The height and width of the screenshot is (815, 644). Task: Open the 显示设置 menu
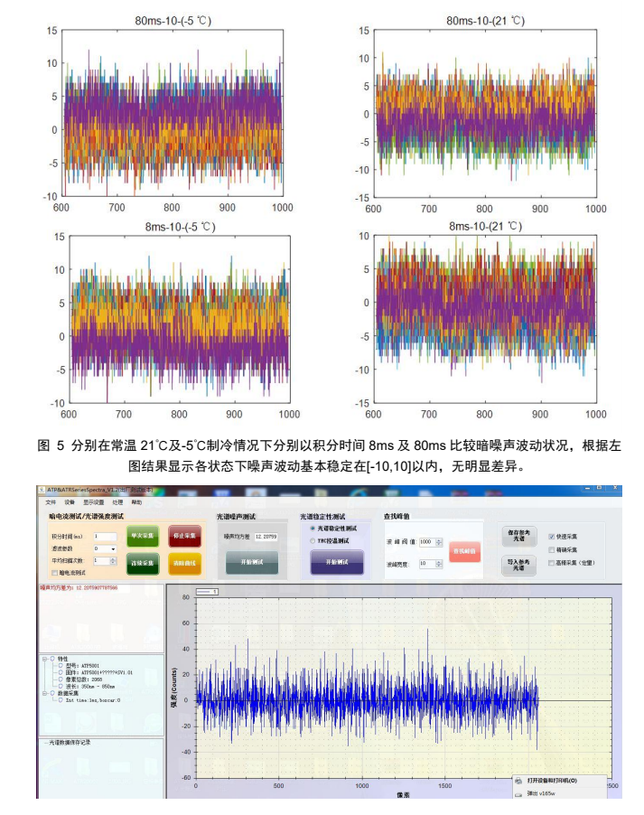pyautogui.click(x=93, y=501)
